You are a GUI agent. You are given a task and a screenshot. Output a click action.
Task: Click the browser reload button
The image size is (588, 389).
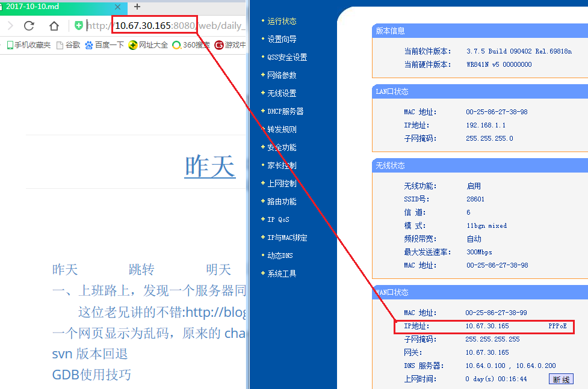29,25
